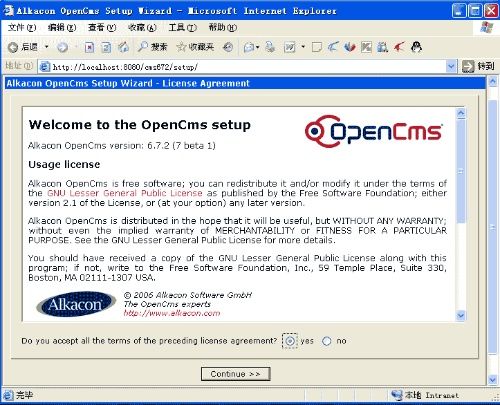
Task: Maximize the Internet Explorer window
Action: click(475, 11)
